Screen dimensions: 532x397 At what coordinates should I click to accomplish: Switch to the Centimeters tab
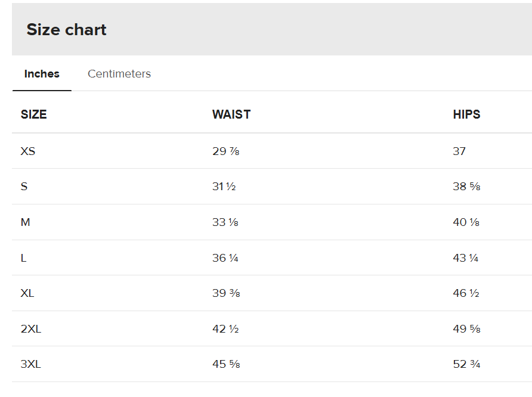pos(119,74)
